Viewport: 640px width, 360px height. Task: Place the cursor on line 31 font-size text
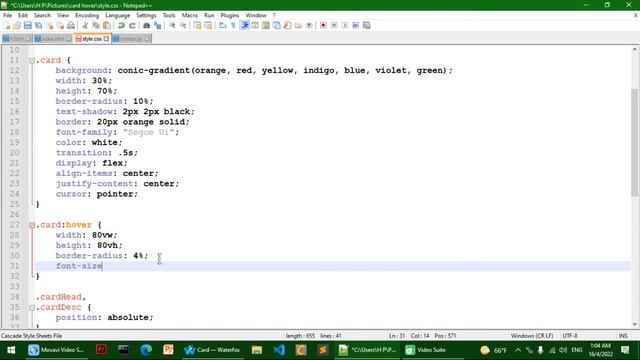point(79,266)
